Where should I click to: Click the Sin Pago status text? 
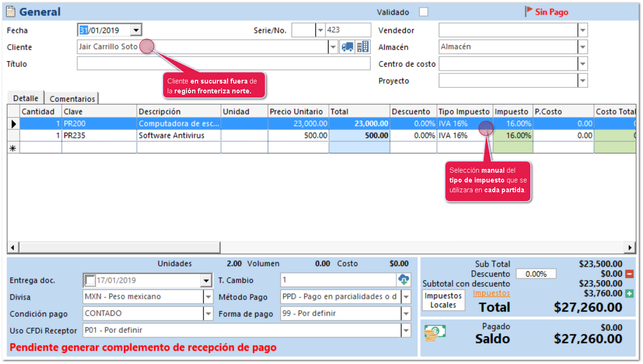(x=552, y=12)
